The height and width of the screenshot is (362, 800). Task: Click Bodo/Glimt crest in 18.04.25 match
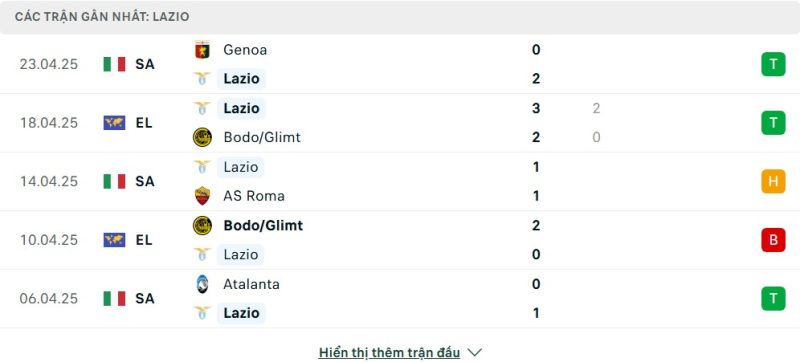203,137
